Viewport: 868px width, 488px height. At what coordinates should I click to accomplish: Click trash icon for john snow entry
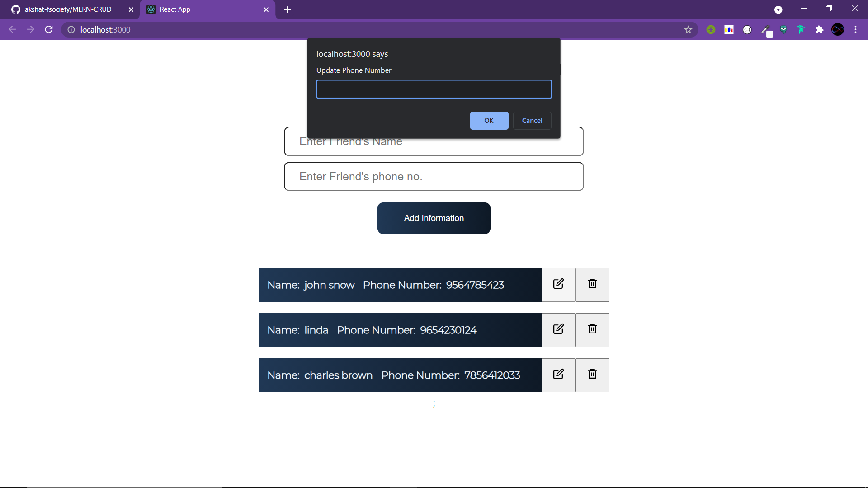592,285
